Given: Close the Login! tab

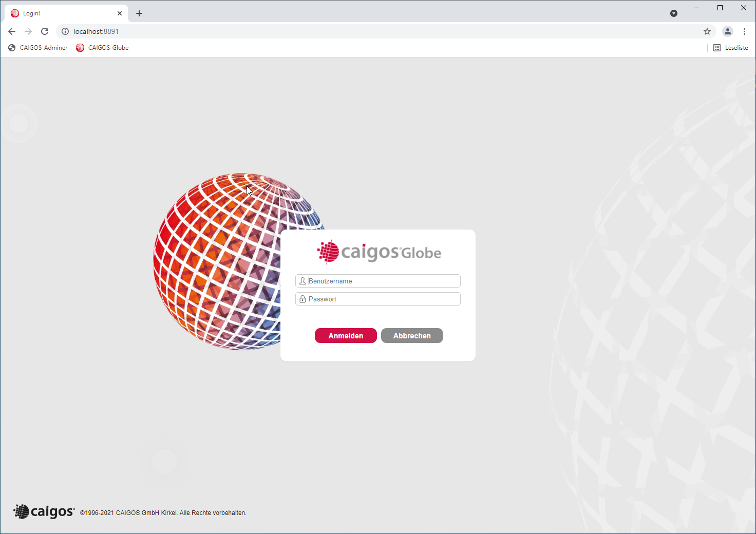Looking at the screenshot, I should pyautogui.click(x=120, y=13).
